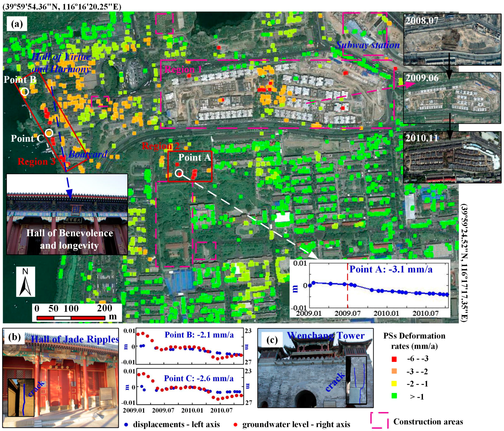Click the Region 1 label text

[x=183, y=69]
